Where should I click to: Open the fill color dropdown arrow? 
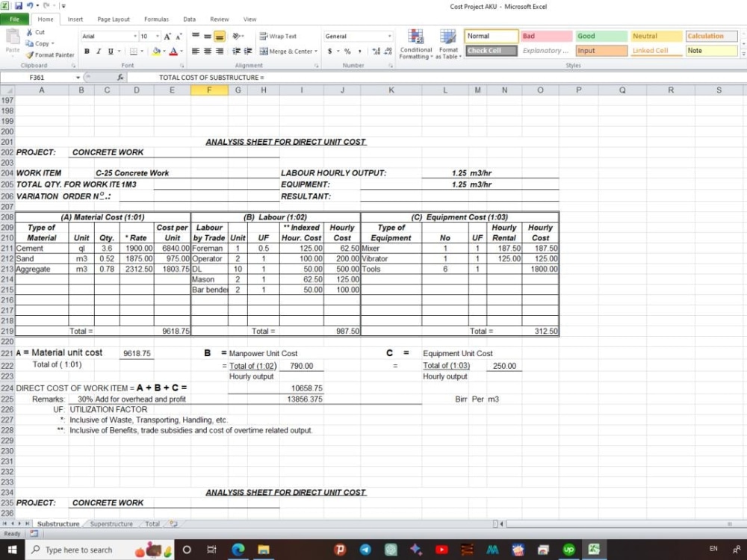(x=164, y=51)
